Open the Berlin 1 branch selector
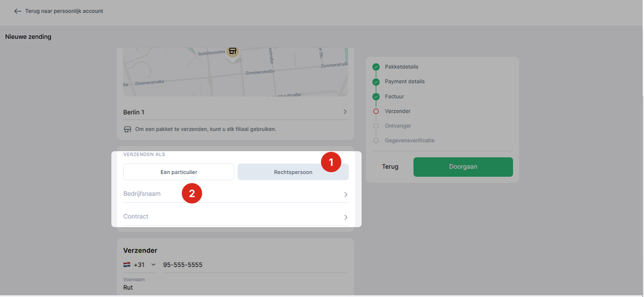 (345, 112)
